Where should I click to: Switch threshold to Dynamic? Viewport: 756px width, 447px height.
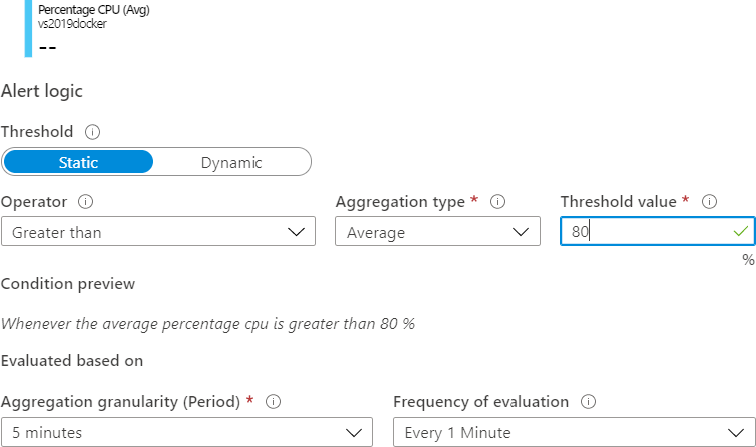click(x=231, y=162)
